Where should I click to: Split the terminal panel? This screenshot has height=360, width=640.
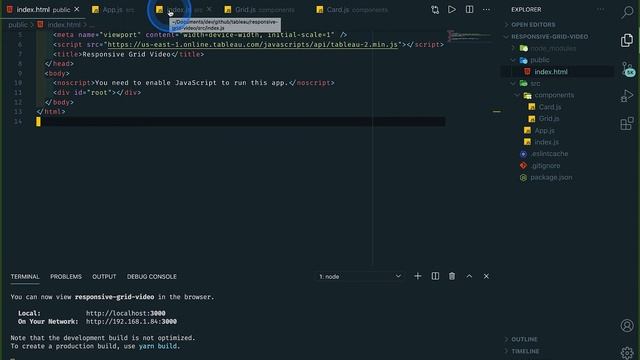pos(436,276)
